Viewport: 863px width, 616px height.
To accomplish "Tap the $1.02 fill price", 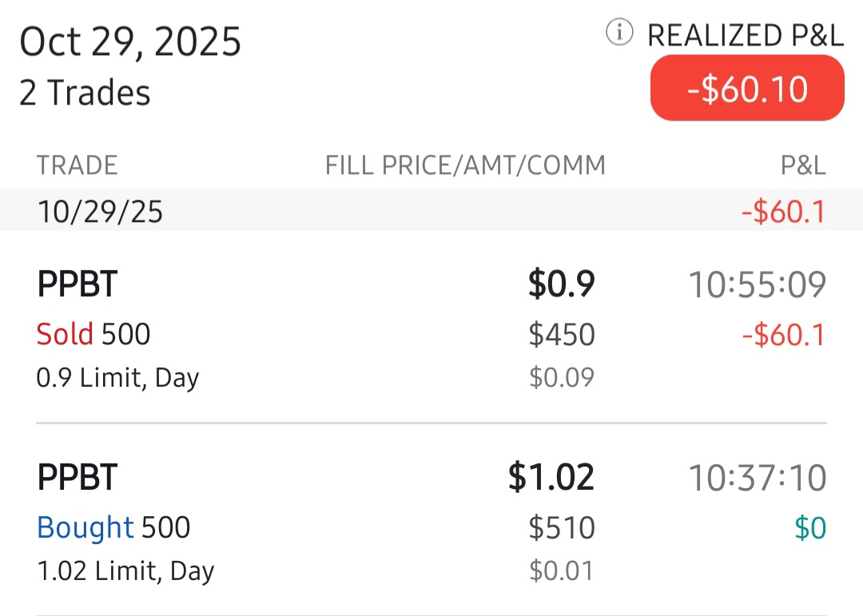I will click(551, 478).
